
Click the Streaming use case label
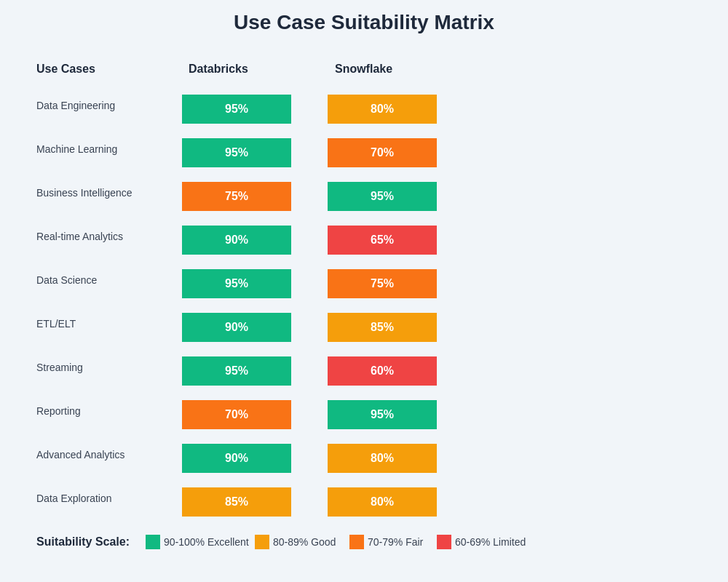tap(60, 367)
